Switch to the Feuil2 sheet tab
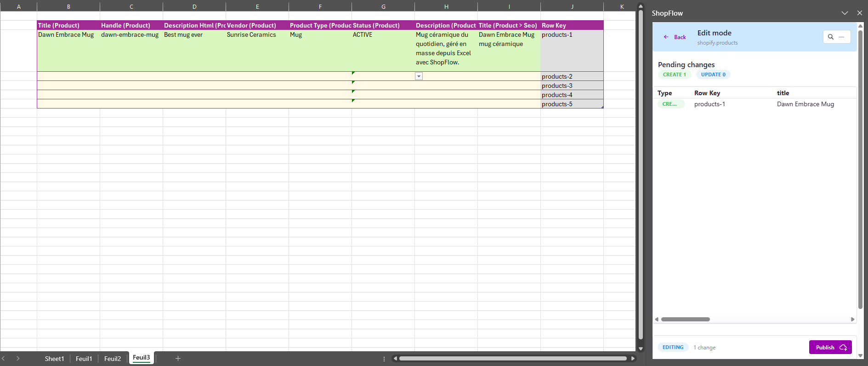 coord(113,359)
